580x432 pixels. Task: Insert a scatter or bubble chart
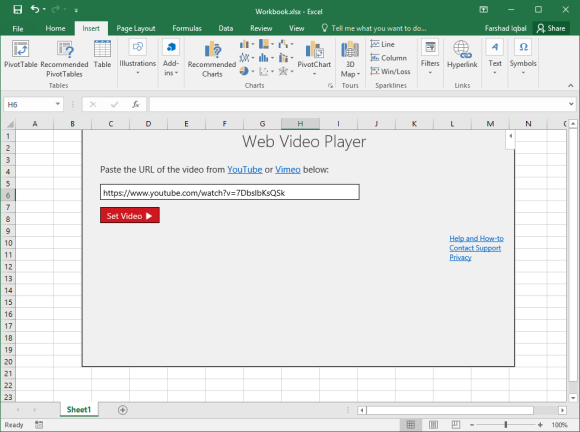click(266, 71)
